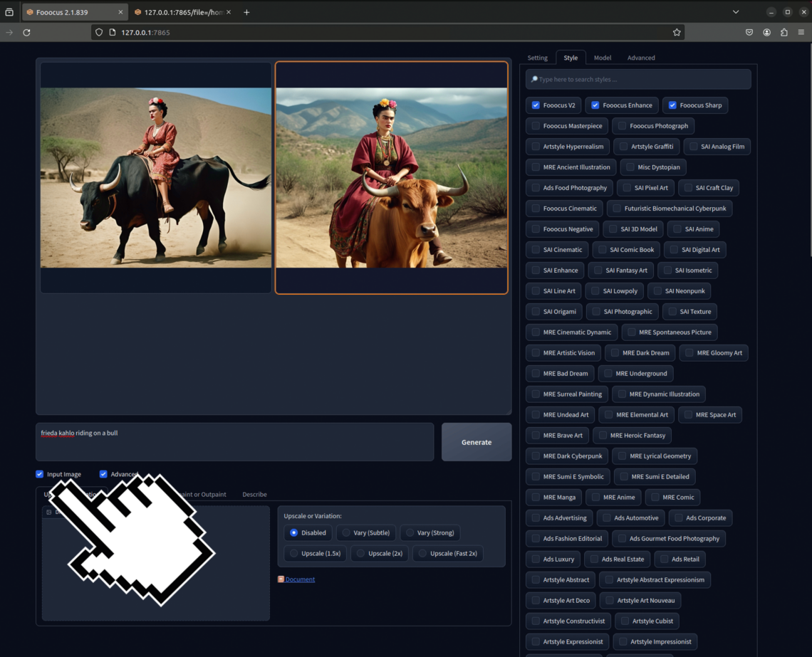Open Firefox View from the tab bar
This screenshot has width=812, height=657.
[9, 12]
